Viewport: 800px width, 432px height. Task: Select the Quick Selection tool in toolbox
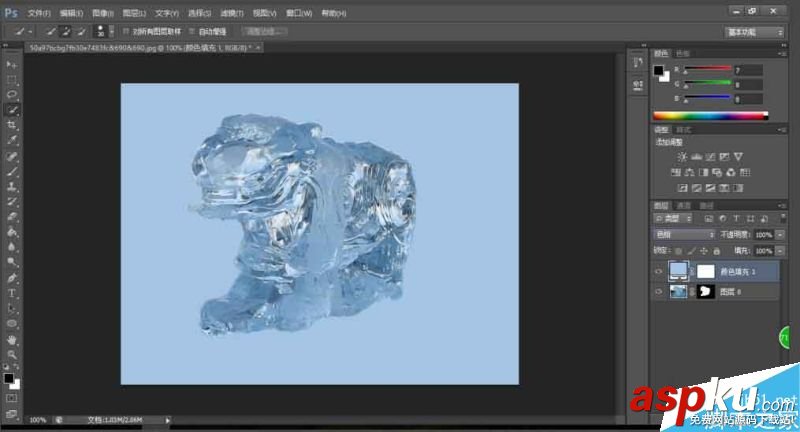pyautogui.click(x=12, y=110)
